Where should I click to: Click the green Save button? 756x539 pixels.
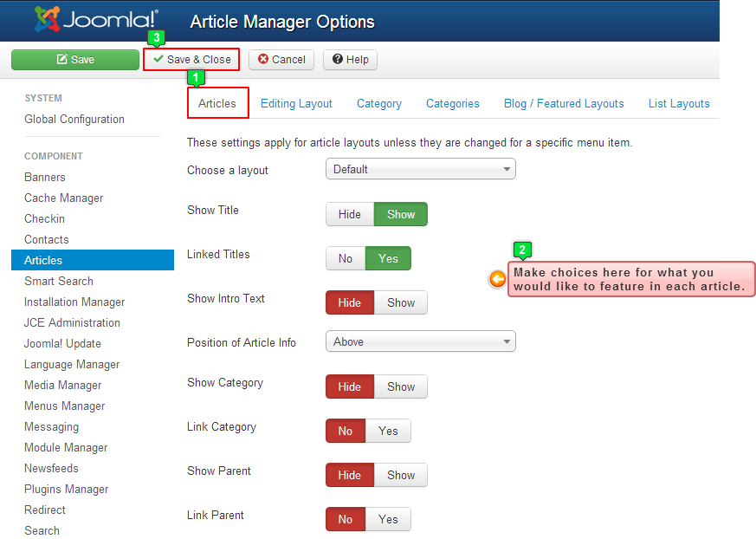click(75, 59)
